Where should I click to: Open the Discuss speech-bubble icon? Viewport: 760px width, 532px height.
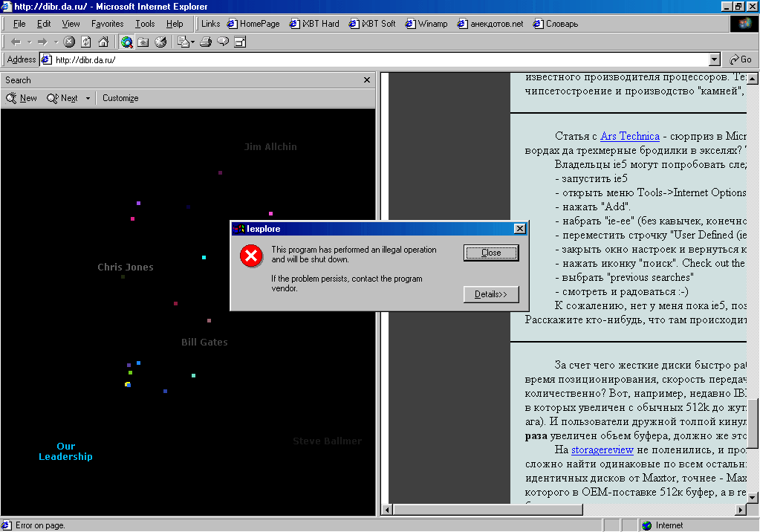[223, 42]
